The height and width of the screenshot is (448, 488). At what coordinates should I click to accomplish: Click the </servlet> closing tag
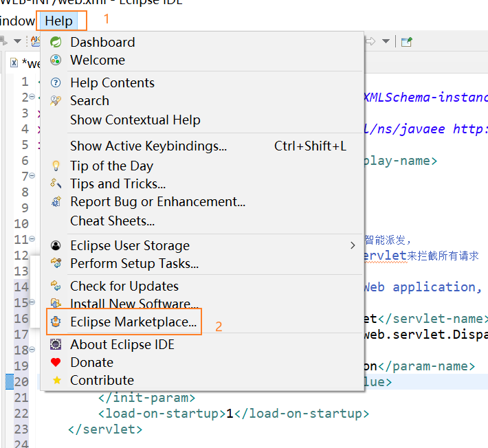pyautogui.click(x=106, y=429)
